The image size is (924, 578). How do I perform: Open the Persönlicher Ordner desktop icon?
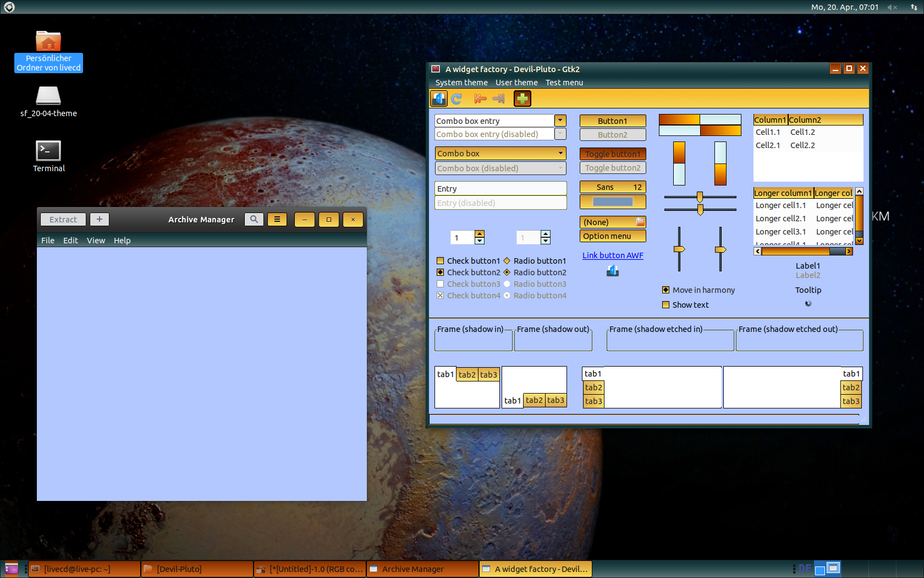click(48, 51)
